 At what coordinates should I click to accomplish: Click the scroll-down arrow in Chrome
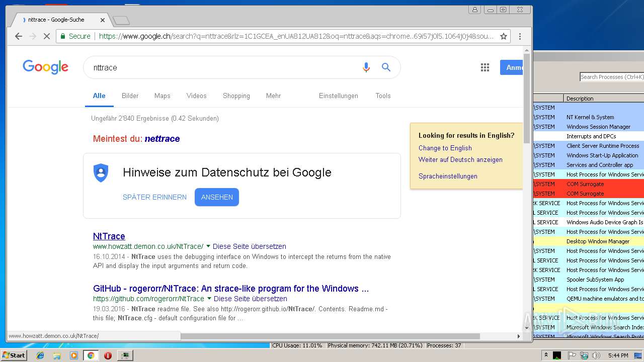(527, 327)
